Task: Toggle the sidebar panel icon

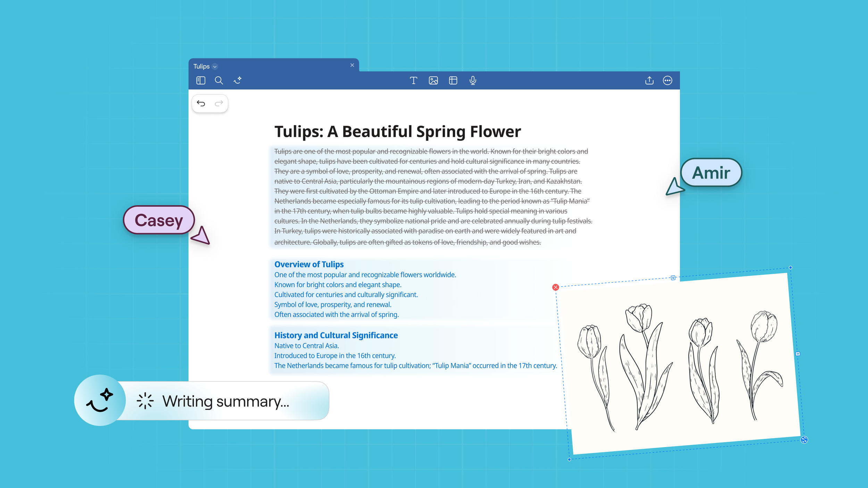Action: (201, 81)
